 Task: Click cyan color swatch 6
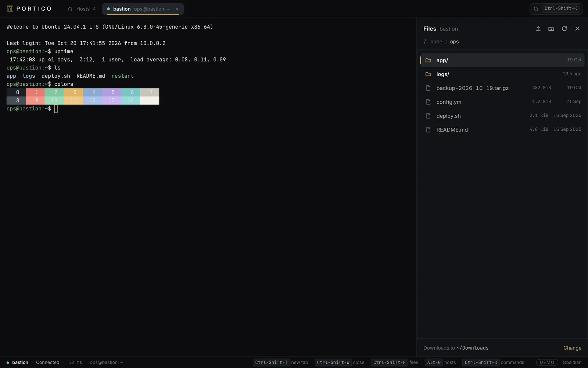pos(131,92)
